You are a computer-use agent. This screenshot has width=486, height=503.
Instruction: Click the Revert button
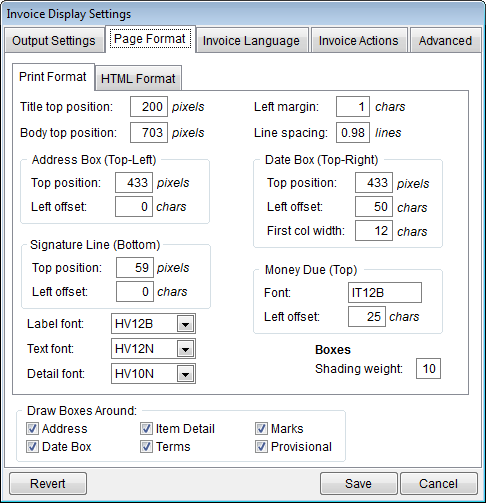click(x=48, y=484)
